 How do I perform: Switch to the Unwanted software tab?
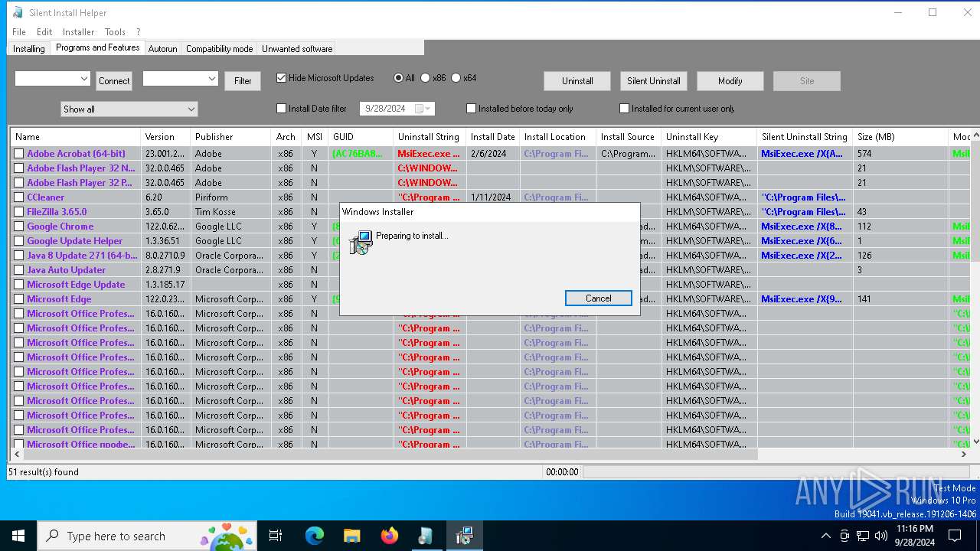(297, 49)
